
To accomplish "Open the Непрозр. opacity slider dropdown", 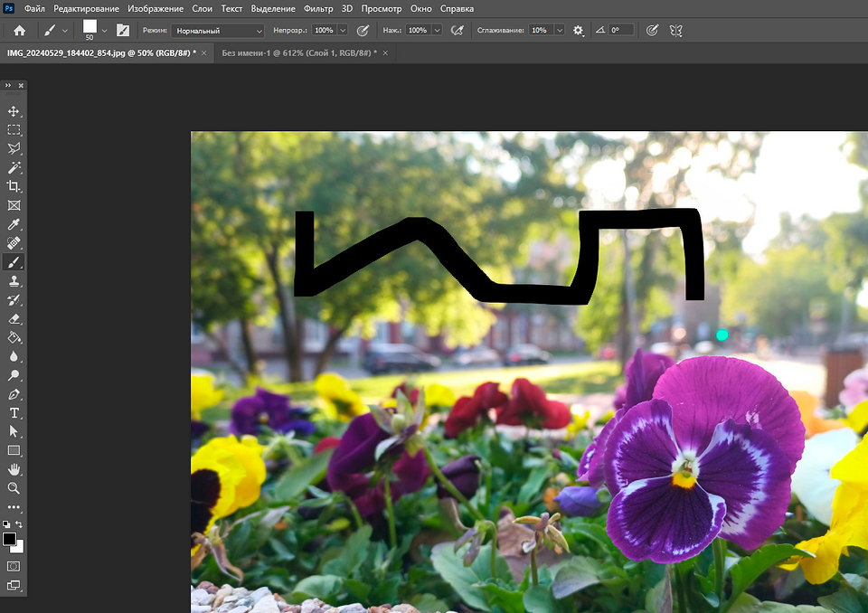I will [344, 30].
